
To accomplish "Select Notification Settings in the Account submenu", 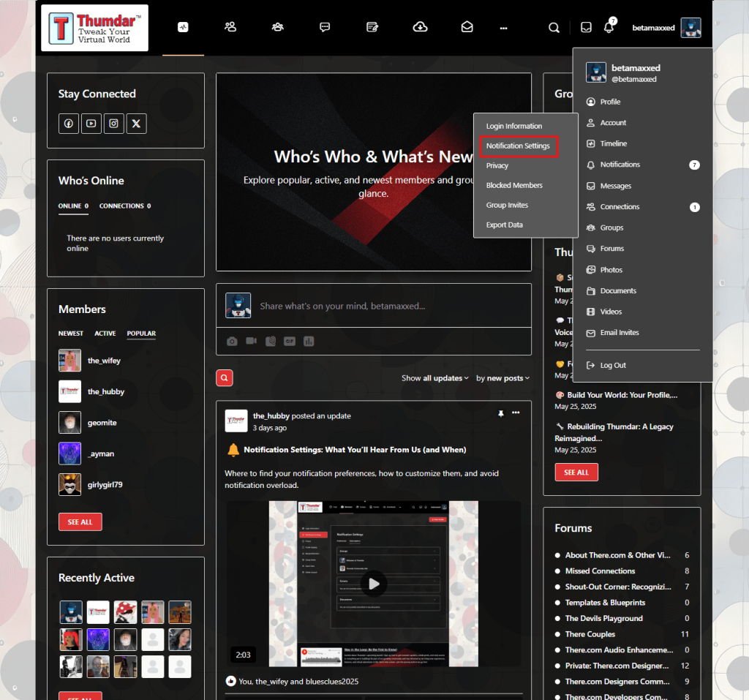I will pos(519,146).
